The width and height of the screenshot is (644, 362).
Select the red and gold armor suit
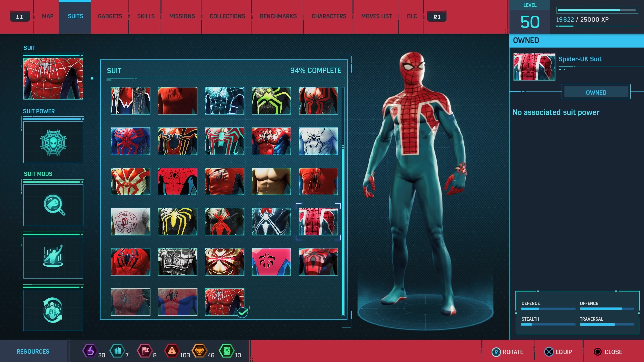click(x=224, y=262)
